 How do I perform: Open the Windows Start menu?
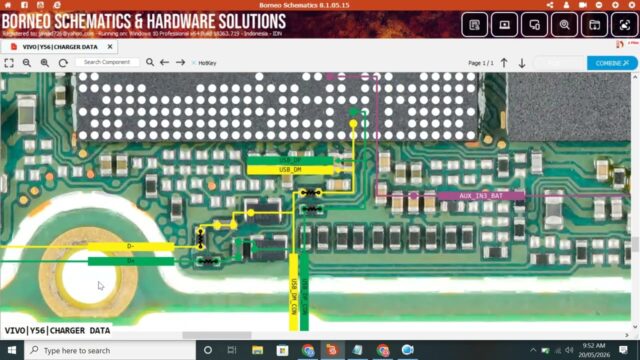point(12,350)
